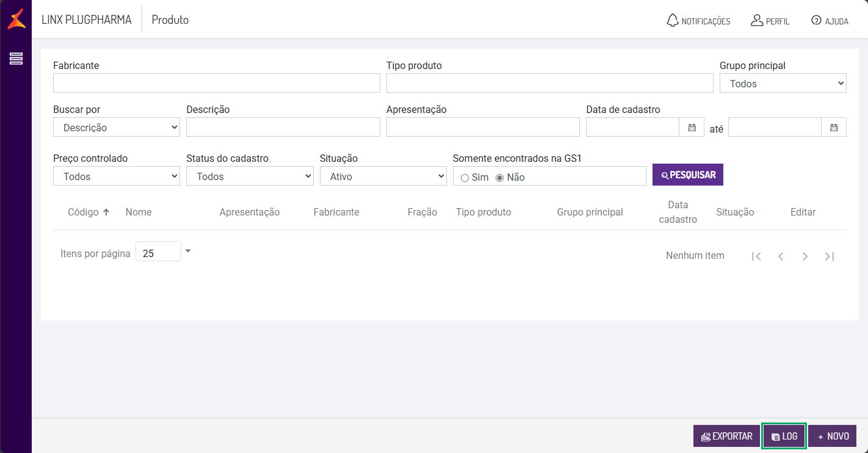
Task: Go to next results page
Action: coord(805,256)
